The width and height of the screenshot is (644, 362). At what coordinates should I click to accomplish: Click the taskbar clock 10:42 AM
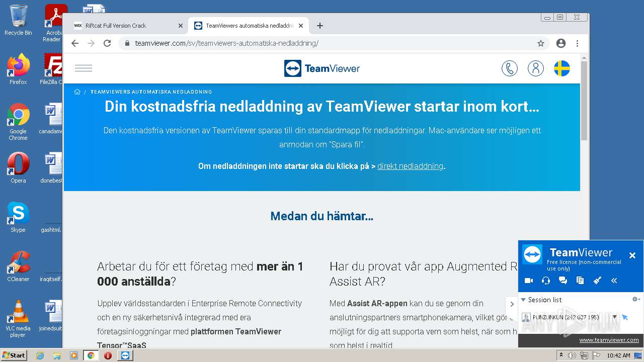pos(618,355)
